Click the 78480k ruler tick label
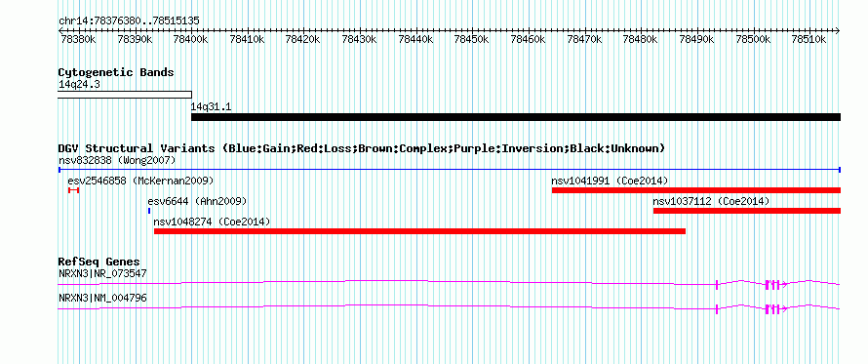868x364 pixels. click(641, 39)
